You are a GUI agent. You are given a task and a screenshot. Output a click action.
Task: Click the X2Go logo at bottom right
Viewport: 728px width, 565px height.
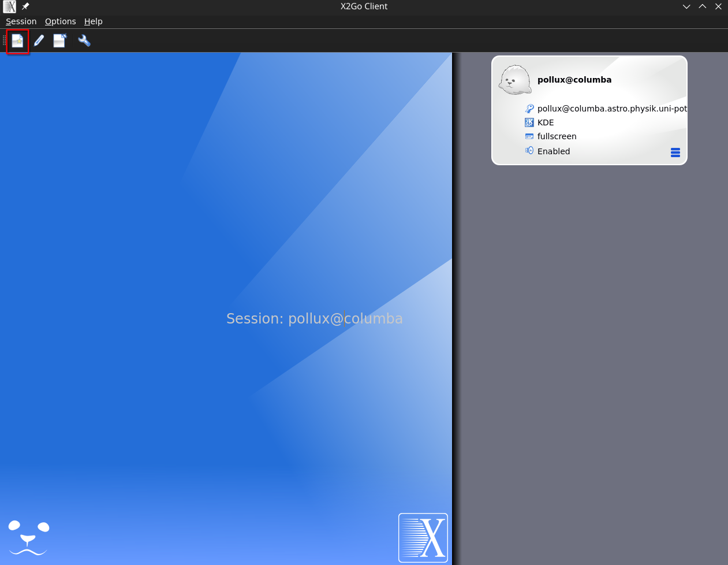tap(423, 537)
